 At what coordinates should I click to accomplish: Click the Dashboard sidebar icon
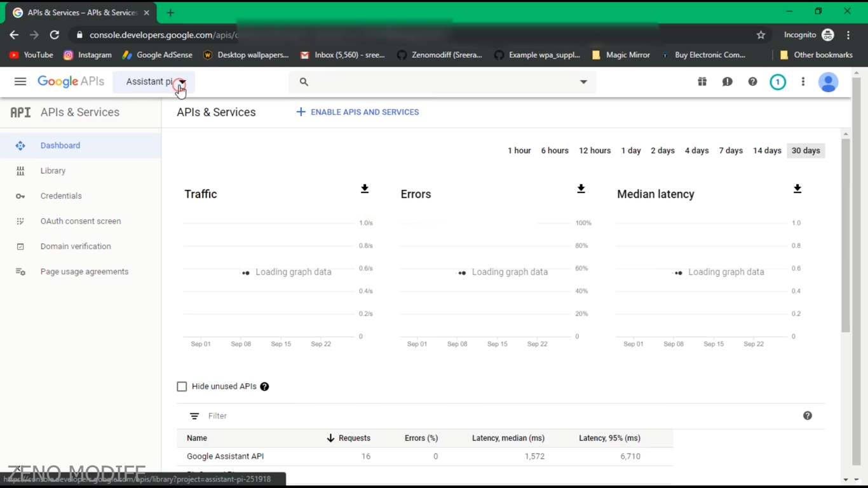[20, 146]
